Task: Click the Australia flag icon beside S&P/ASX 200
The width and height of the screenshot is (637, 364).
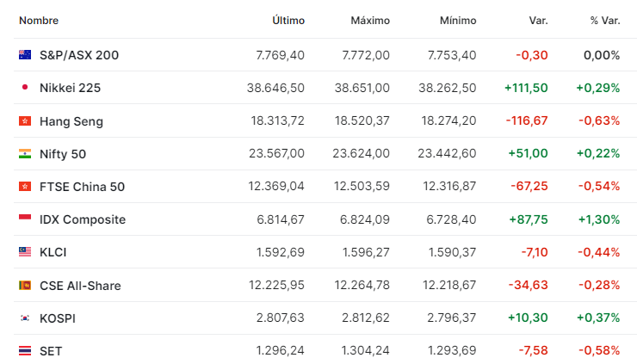Action: 25,55
